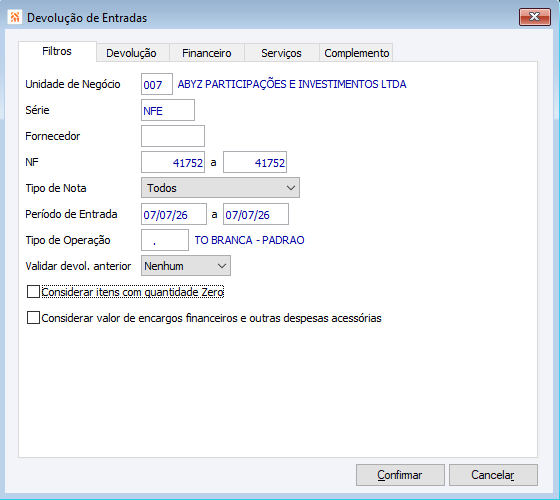Click the Validar devol. anterior label

tap(78, 266)
